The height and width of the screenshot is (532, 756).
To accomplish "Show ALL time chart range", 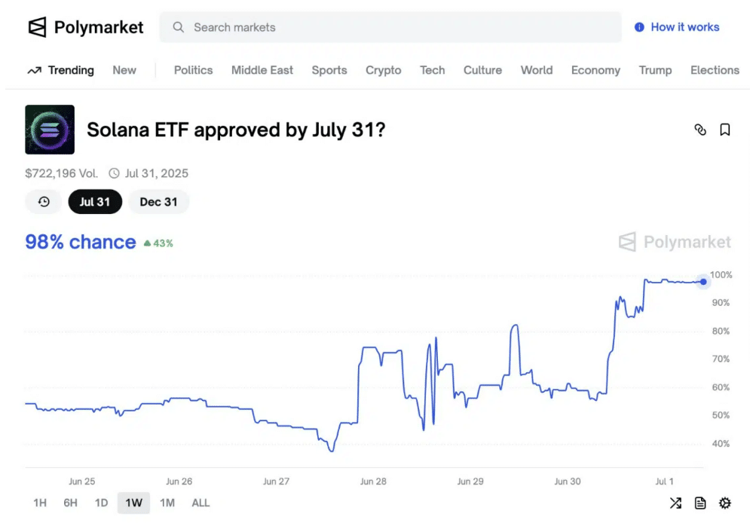I will pos(200,503).
